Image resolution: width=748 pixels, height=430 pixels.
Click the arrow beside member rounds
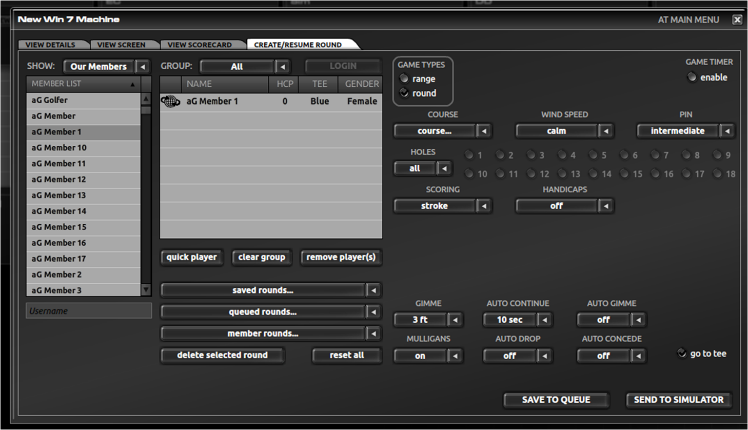coord(374,334)
